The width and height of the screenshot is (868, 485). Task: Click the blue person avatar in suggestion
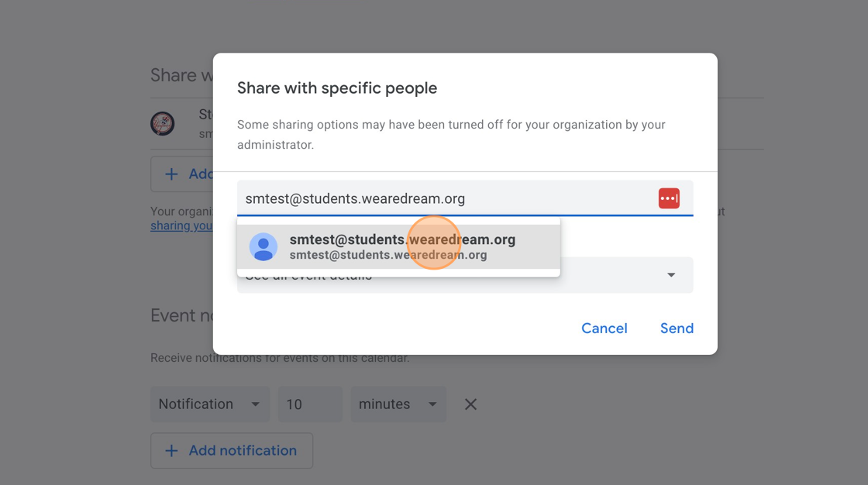pyautogui.click(x=263, y=247)
